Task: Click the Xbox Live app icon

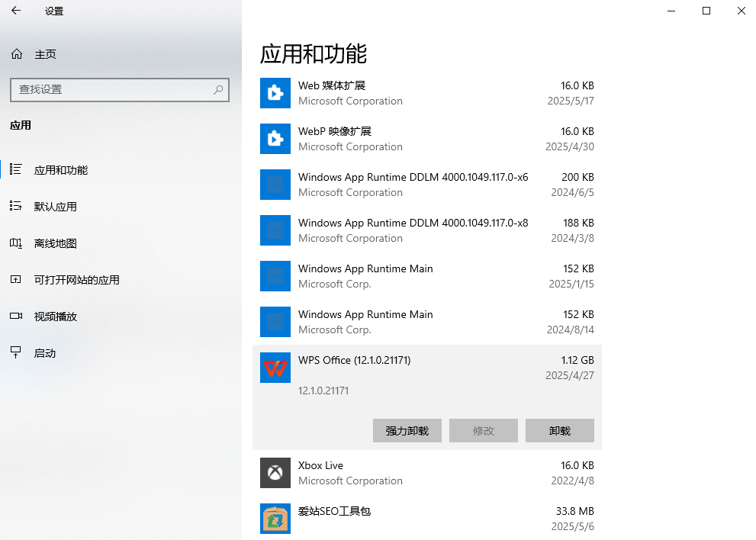Action: click(275, 473)
